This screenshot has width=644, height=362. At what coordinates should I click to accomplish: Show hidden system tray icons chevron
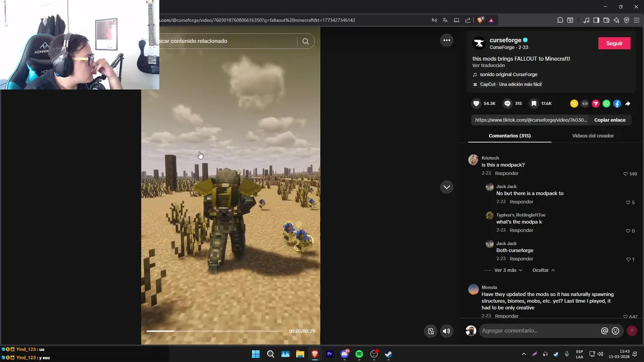pos(524,354)
